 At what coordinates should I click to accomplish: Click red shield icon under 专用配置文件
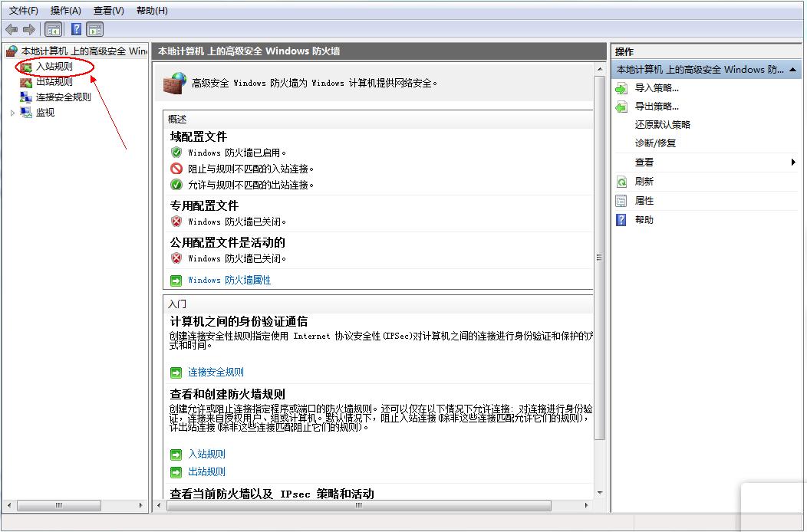pos(176,222)
